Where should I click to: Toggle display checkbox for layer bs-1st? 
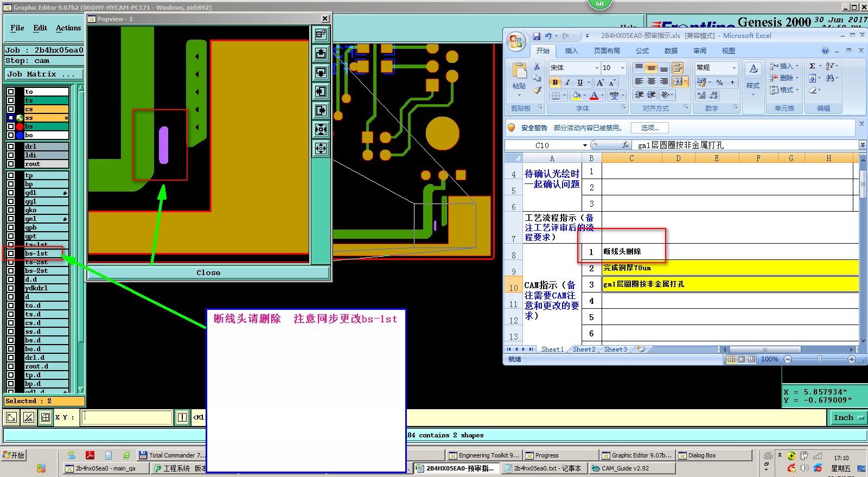pos(11,253)
